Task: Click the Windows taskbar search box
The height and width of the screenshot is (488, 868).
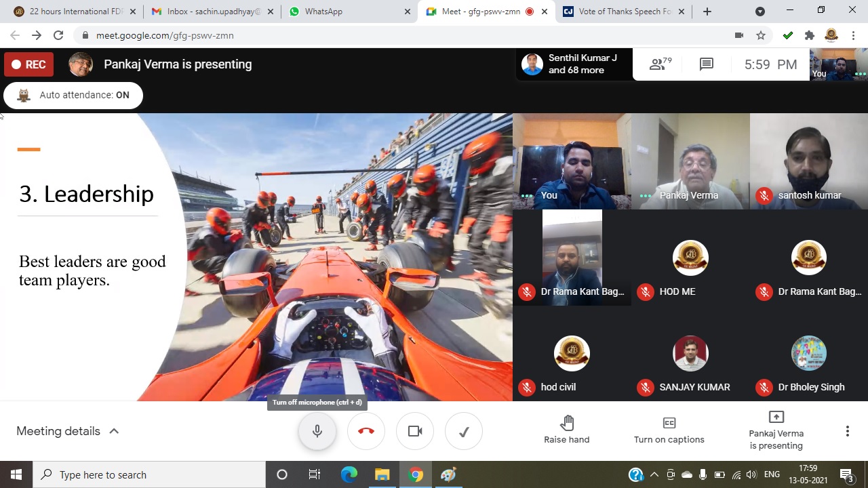Action: (x=149, y=474)
